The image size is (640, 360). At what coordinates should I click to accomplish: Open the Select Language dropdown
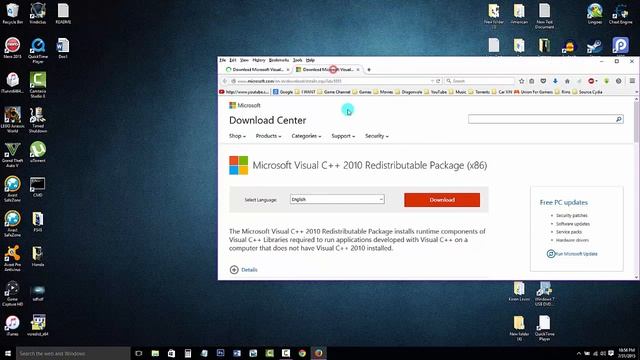click(337, 199)
